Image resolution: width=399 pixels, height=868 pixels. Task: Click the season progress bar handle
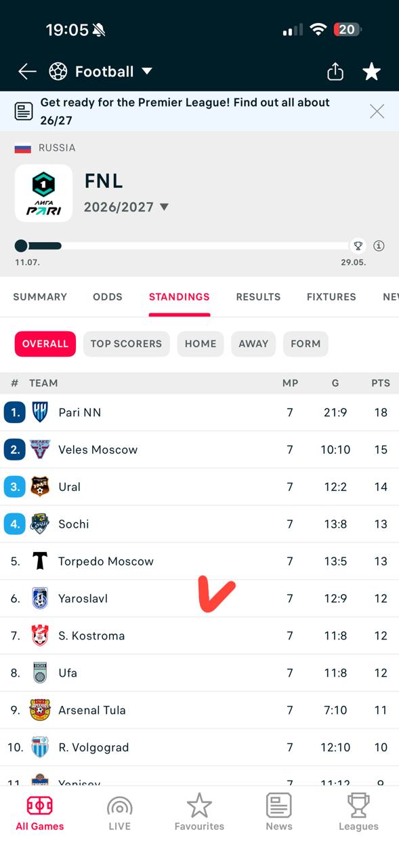(x=21, y=245)
